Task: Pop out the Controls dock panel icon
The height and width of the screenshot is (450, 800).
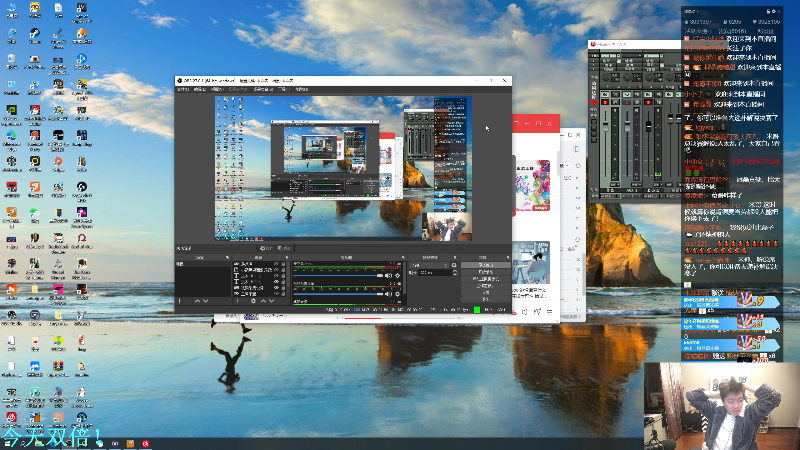Action: pyautogui.click(x=508, y=257)
